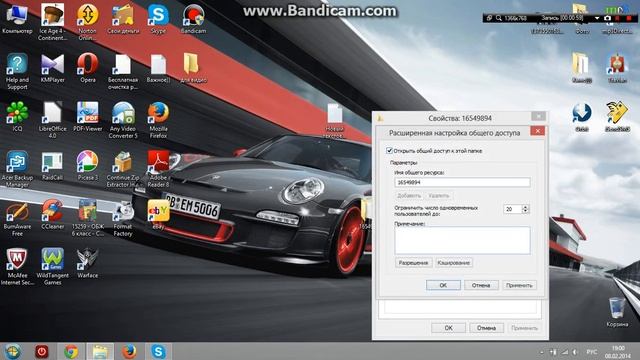The image size is (640, 360).
Task: Launch Opera browser from desktop
Action: pos(87,68)
